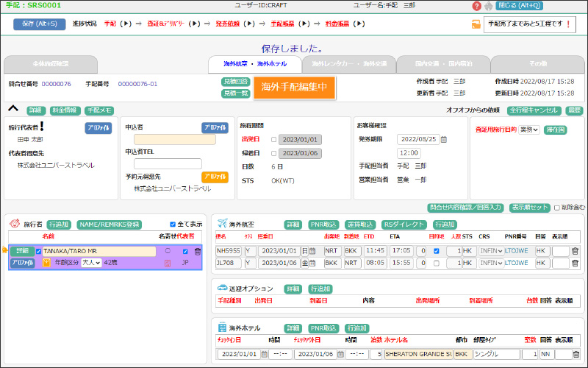
Task: Uncheck the 目的地 checkbox for flight NH5955
Action: [438, 251]
